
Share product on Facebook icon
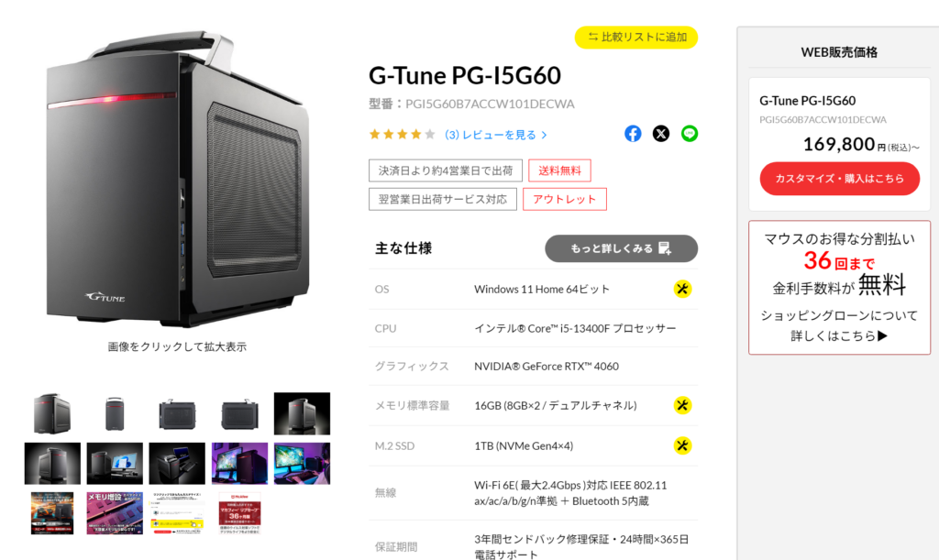[633, 134]
